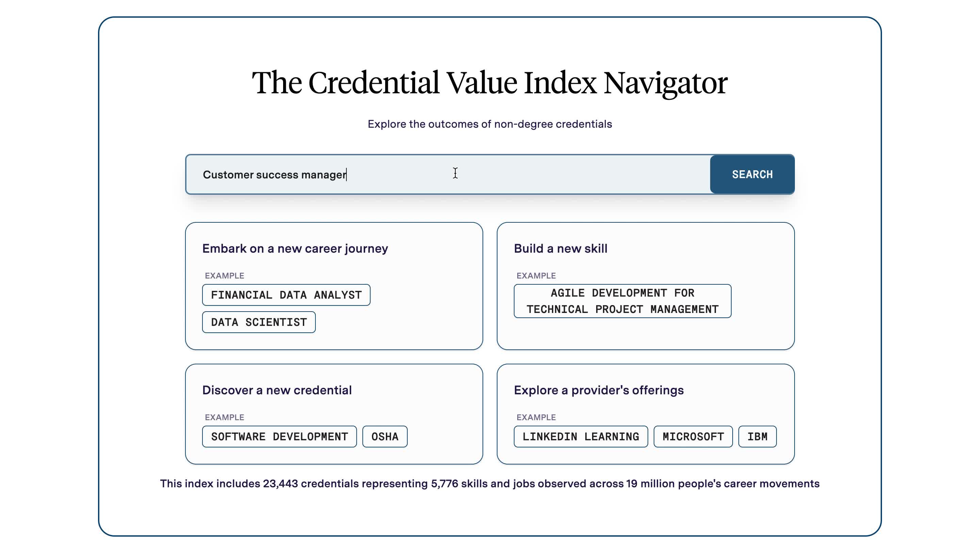Click EXAMPLE label above LinkedIn Learning

click(536, 417)
